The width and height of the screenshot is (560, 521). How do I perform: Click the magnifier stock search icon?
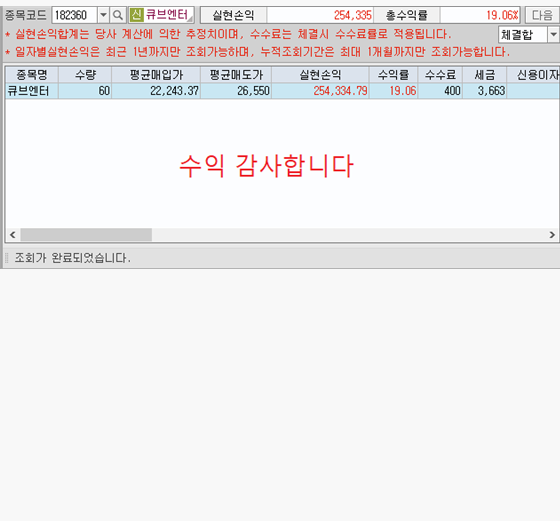pyautogui.click(x=118, y=15)
